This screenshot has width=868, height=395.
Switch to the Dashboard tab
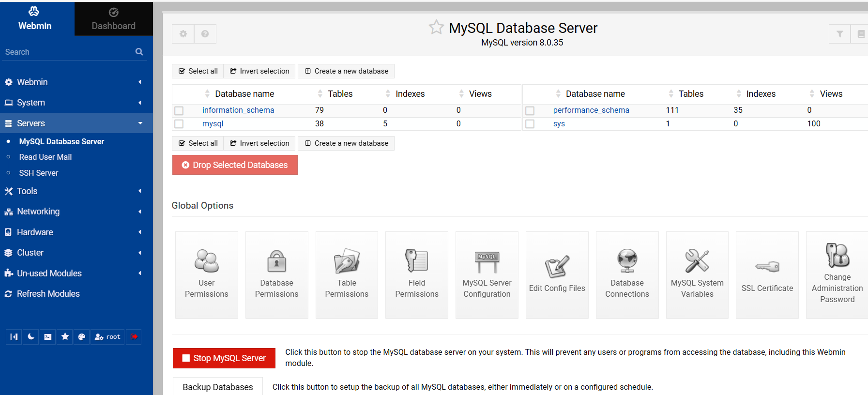pos(114,19)
